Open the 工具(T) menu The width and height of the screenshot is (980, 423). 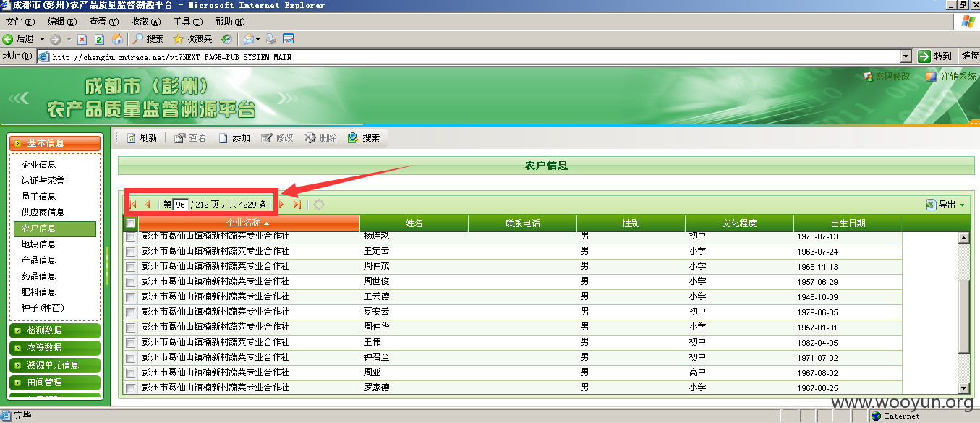click(x=188, y=22)
